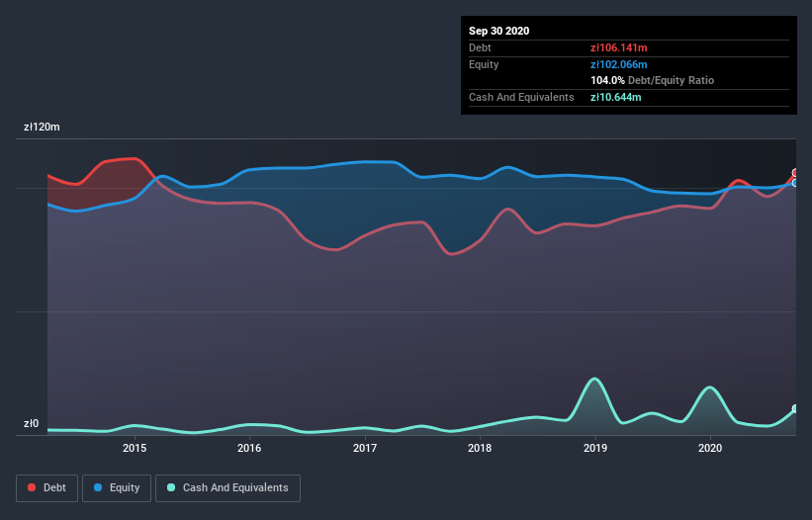Click the red Debt legend dot

(32, 487)
